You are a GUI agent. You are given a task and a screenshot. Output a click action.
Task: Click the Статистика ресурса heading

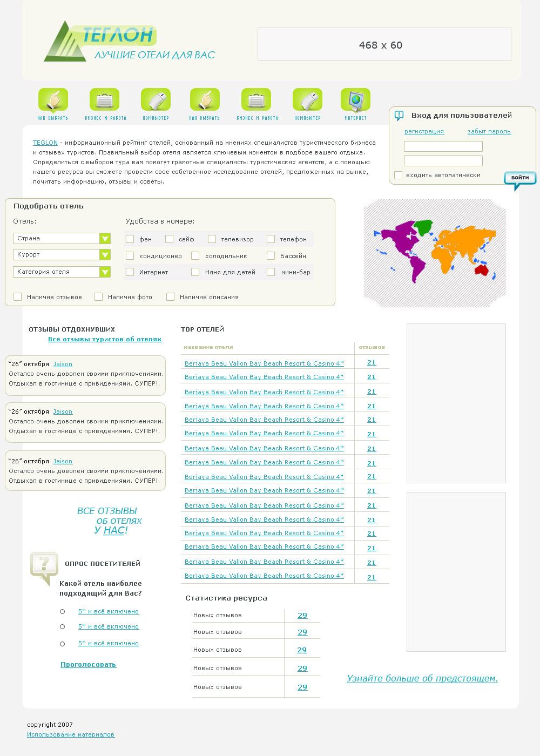(x=226, y=598)
